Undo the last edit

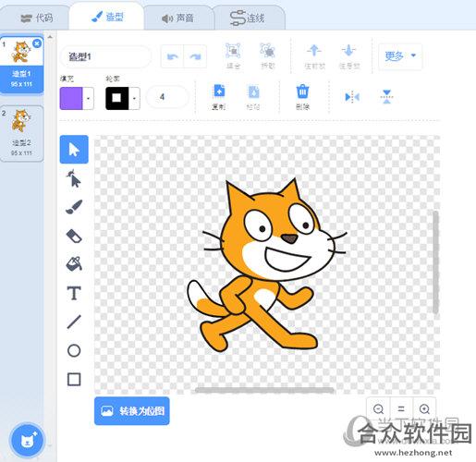pos(172,56)
